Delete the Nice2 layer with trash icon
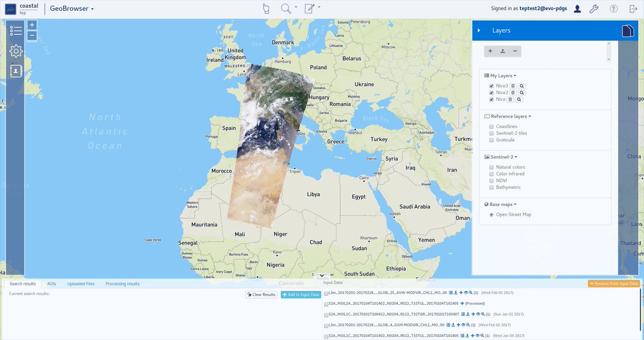This screenshot has height=340, width=644. pyautogui.click(x=513, y=93)
